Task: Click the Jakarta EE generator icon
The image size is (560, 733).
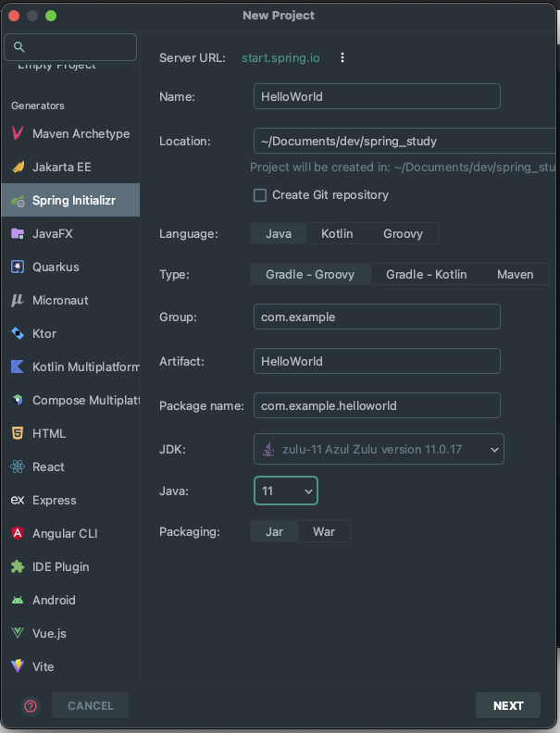Action: point(18,167)
